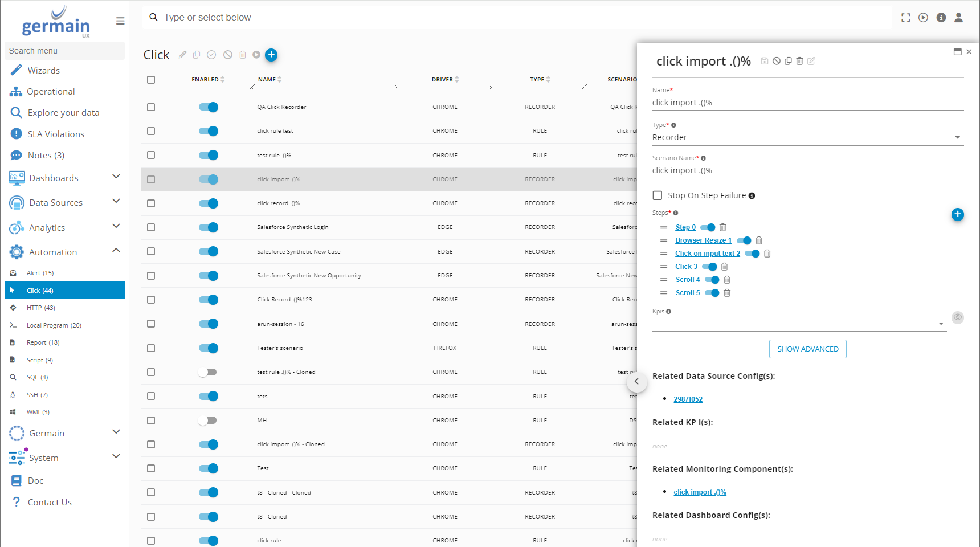Disable the QA Click Recorder toggle
Screen dimensions: 980x547
pos(209,107)
